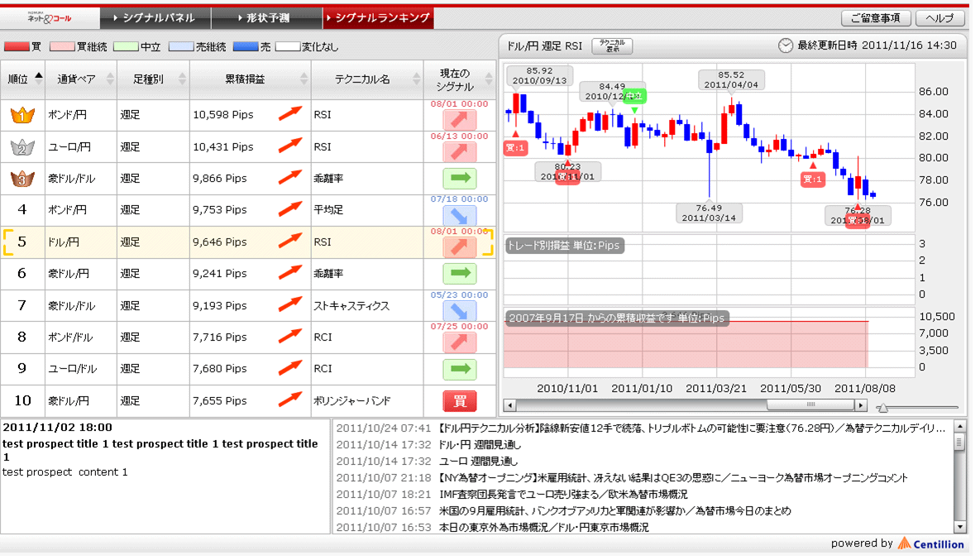Open the ご留意事項 notice button
This screenshot has height=560, width=980.
point(876,18)
